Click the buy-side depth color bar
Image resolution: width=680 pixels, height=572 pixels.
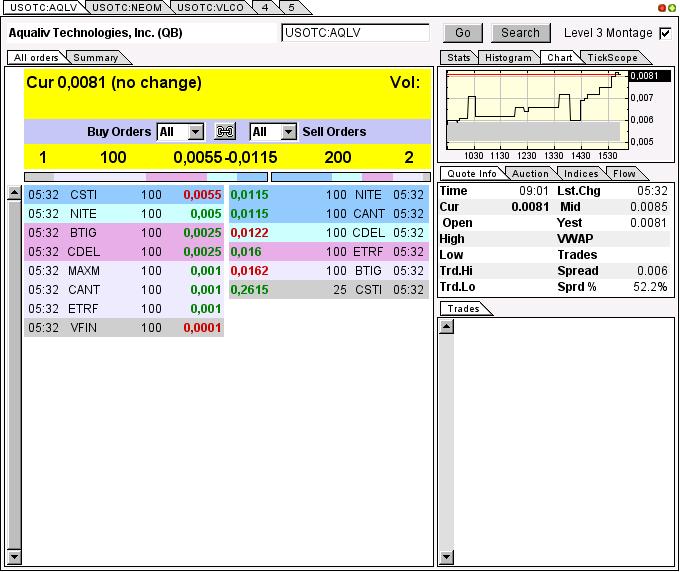(x=146, y=177)
